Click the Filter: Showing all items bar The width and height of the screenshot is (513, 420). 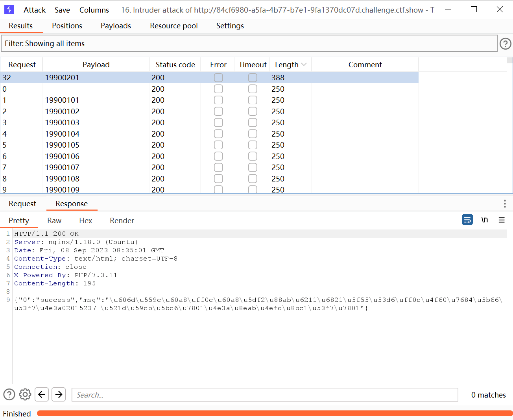tap(249, 43)
